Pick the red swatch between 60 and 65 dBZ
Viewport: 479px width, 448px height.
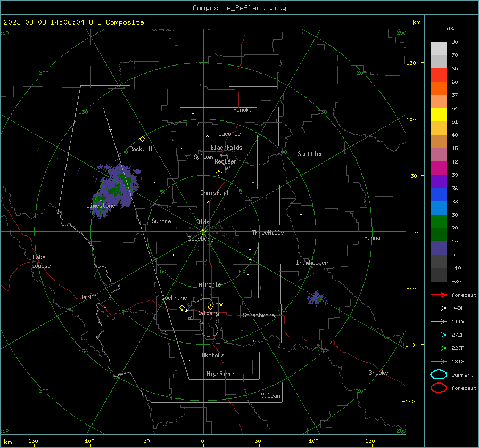pos(439,75)
